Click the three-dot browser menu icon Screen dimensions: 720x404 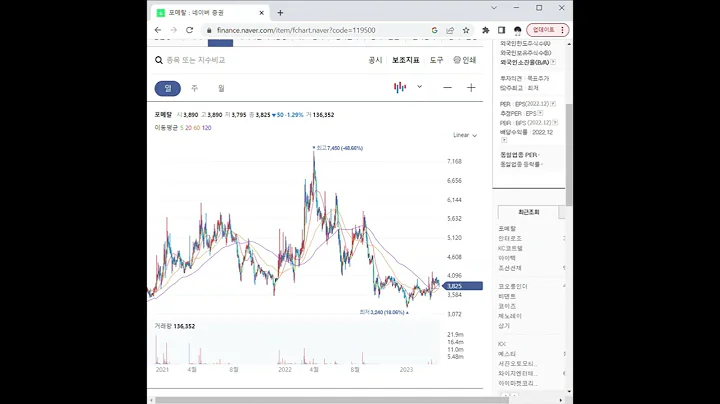pos(562,30)
